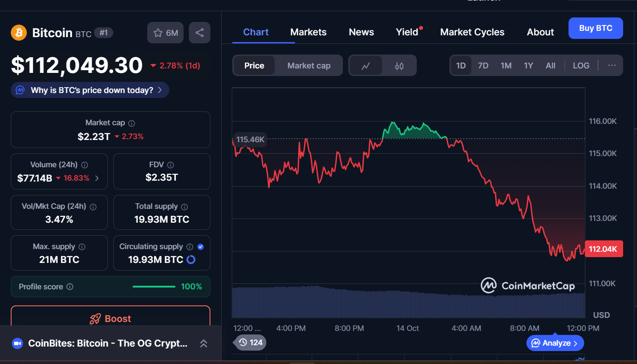This screenshot has height=364, width=637.
Task: Switch to line chart view icon
Action: pyautogui.click(x=366, y=66)
